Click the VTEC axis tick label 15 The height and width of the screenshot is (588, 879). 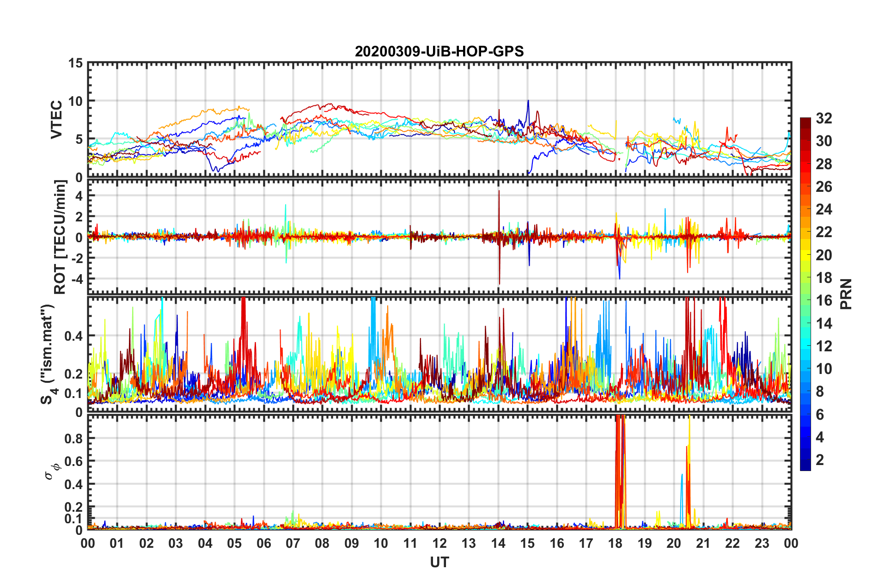[x=75, y=63]
